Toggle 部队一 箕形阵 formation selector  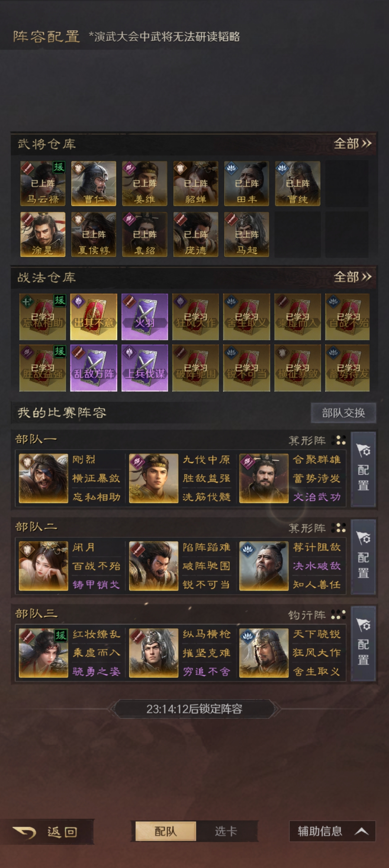click(x=317, y=440)
